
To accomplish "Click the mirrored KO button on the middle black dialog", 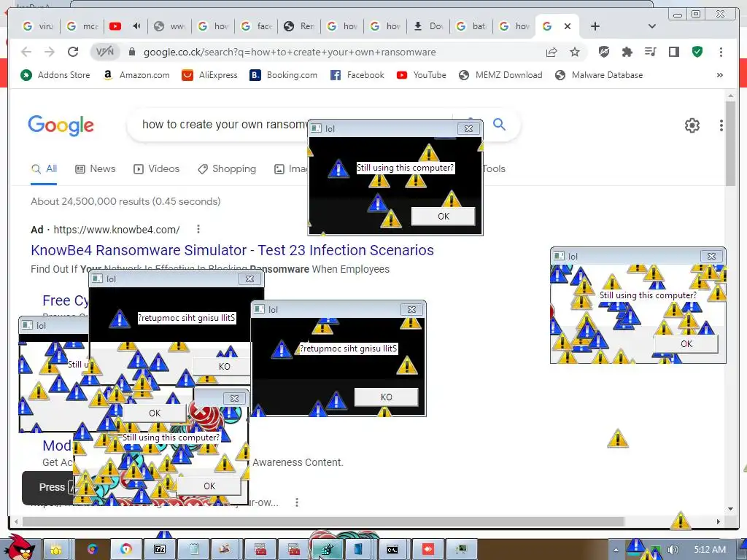I will pyautogui.click(x=386, y=397).
